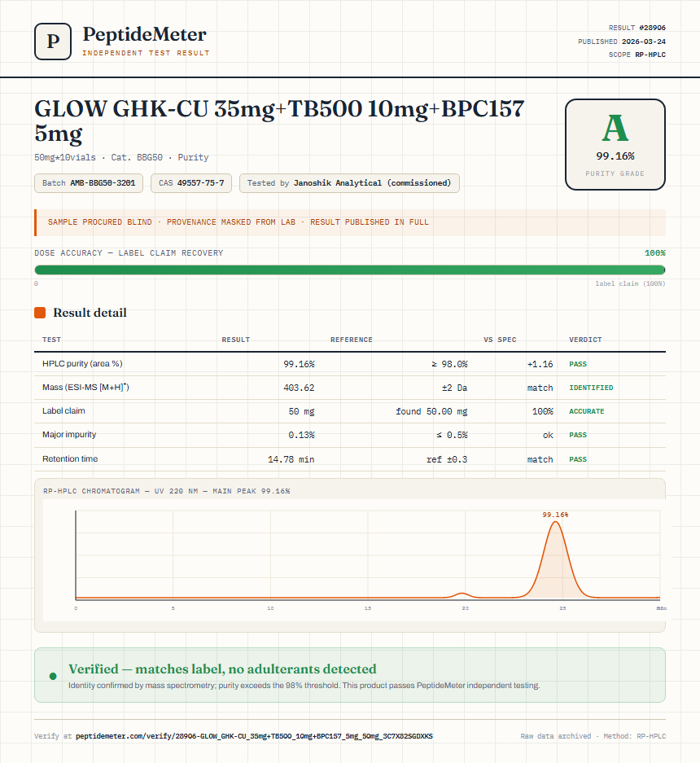This screenshot has width=700, height=763.
Task: Click the PeptideMeter brand name
Action: tap(144, 34)
